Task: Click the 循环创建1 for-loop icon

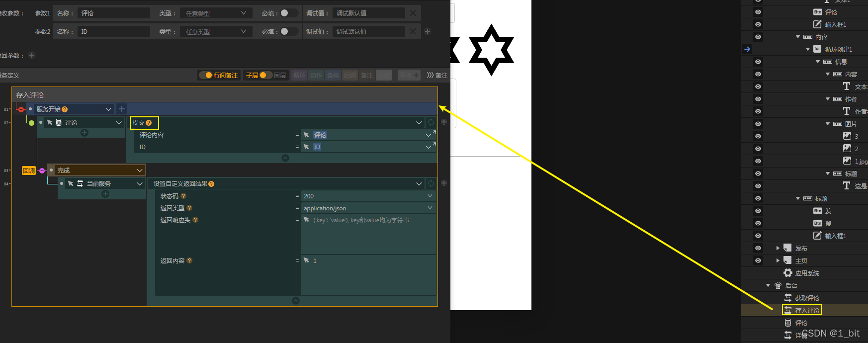Action: pos(817,49)
